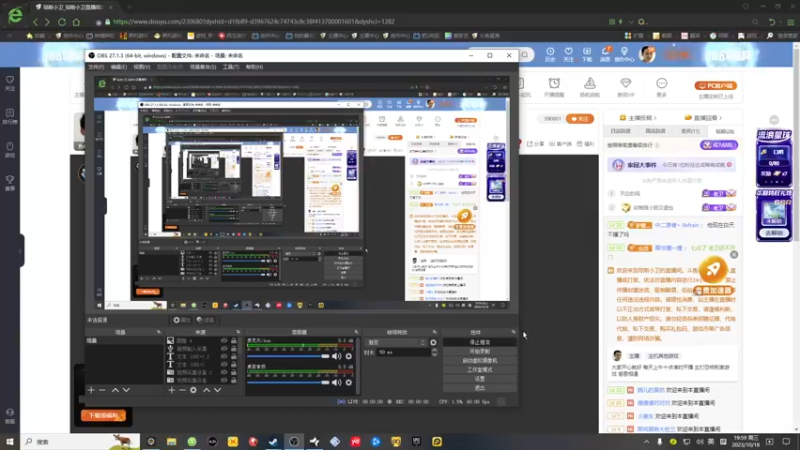Screen dimensions: 800x450
Task: Open source properties via the 属性 gear button
Action: point(182,320)
